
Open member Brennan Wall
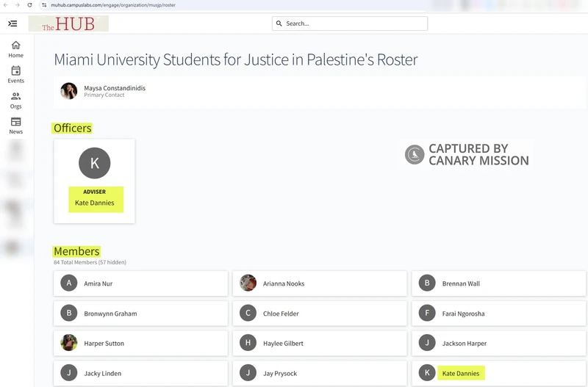499,283
